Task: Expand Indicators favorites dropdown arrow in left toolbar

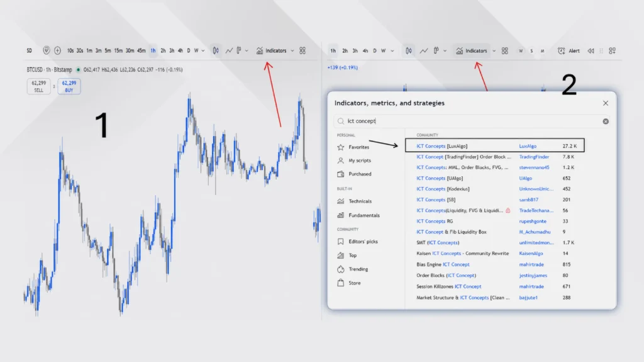Action: coord(292,50)
